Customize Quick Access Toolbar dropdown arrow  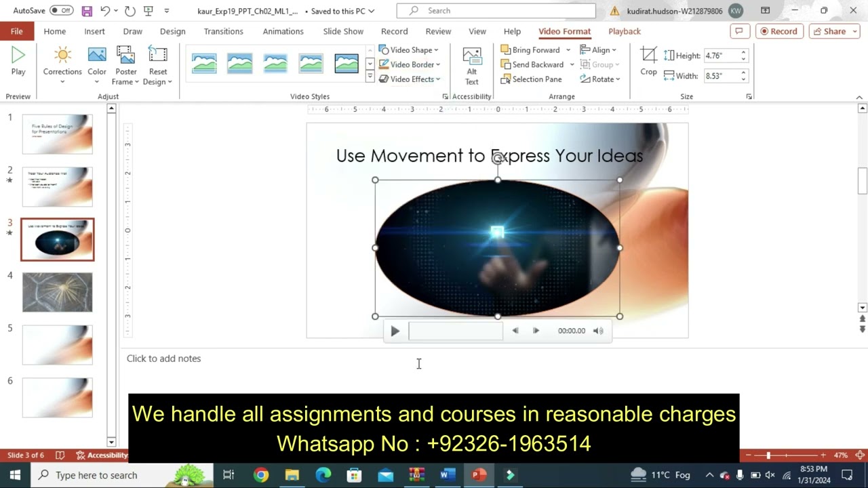167,11
